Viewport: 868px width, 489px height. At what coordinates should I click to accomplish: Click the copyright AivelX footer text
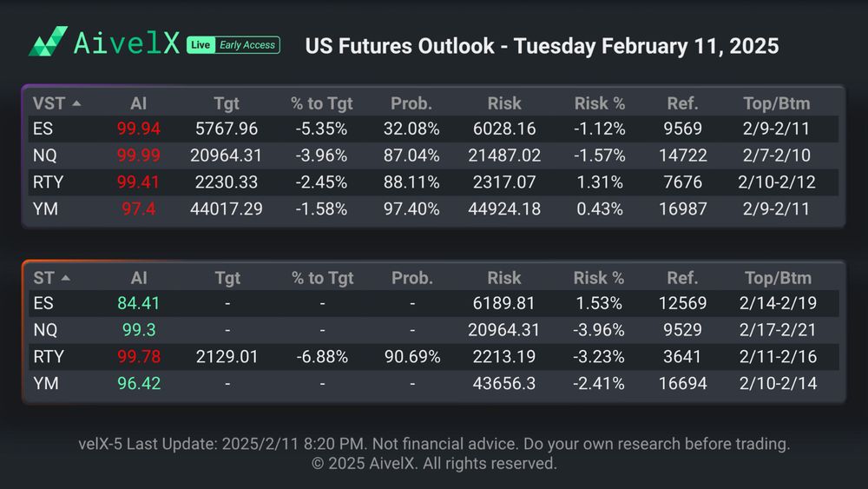tap(434, 464)
